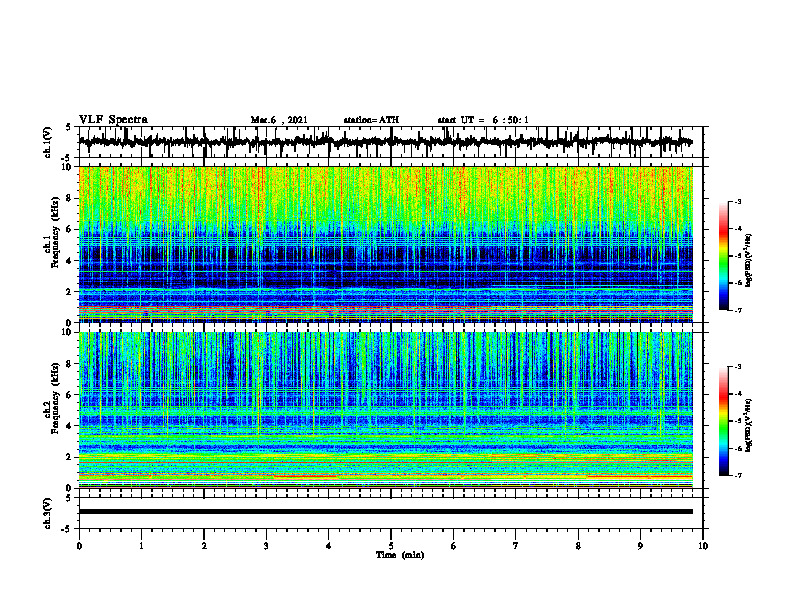Click time axis tick label "7"
The width and height of the screenshot is (792, 612).
coord(516,546)
